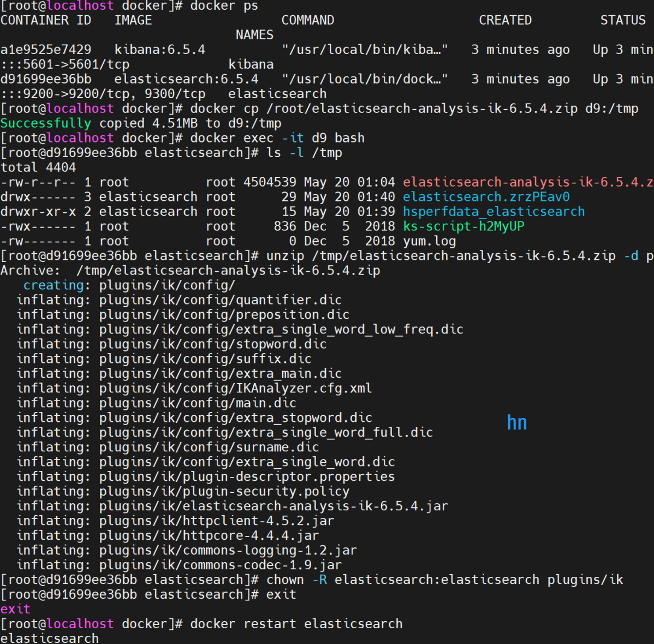Click the elasticsearch container ID d91699ee36bb in docker ps row
The width and height of the screenshot is (654, 644).
tap(46, 79)
